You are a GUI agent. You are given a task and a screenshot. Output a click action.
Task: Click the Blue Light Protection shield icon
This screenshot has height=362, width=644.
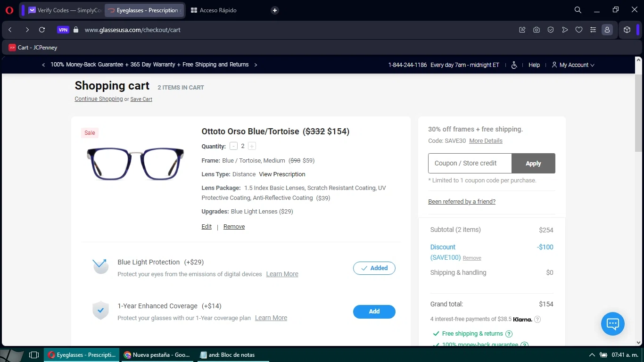(100, 266)
